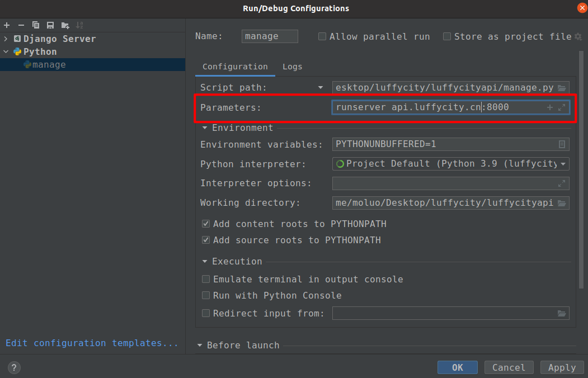Open Edit configuration templates link

click(x=92, y=343)
